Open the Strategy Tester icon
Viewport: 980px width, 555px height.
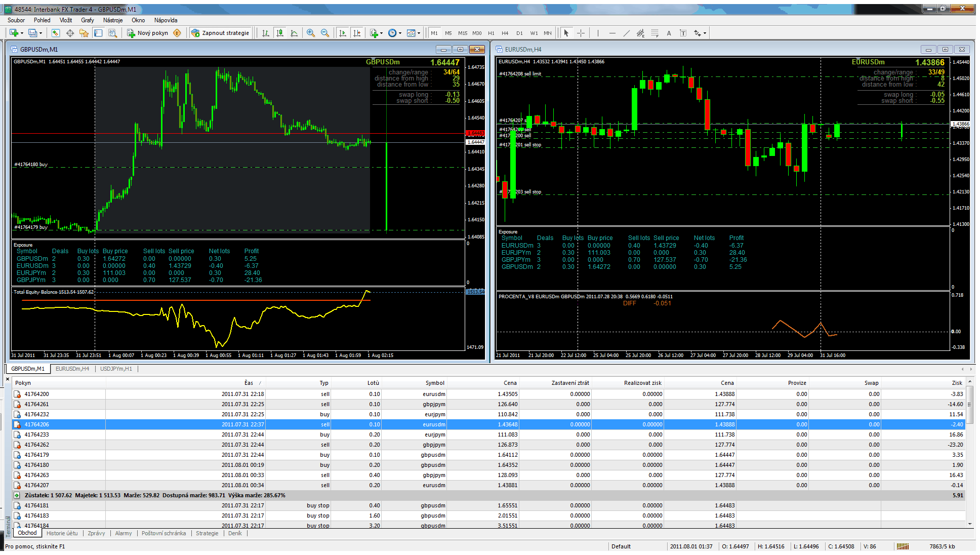coord(112,33)
